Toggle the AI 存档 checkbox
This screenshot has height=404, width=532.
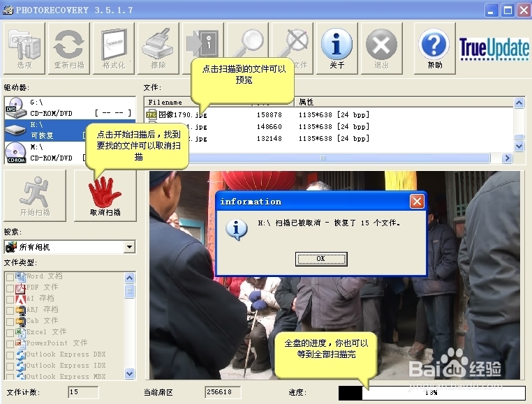10,300
